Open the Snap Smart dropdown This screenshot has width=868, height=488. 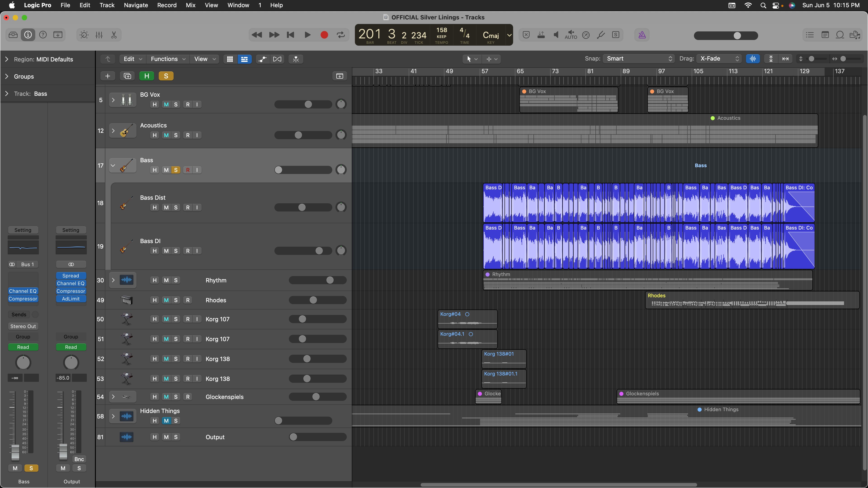pyautogui.click(x=639, y=59)
